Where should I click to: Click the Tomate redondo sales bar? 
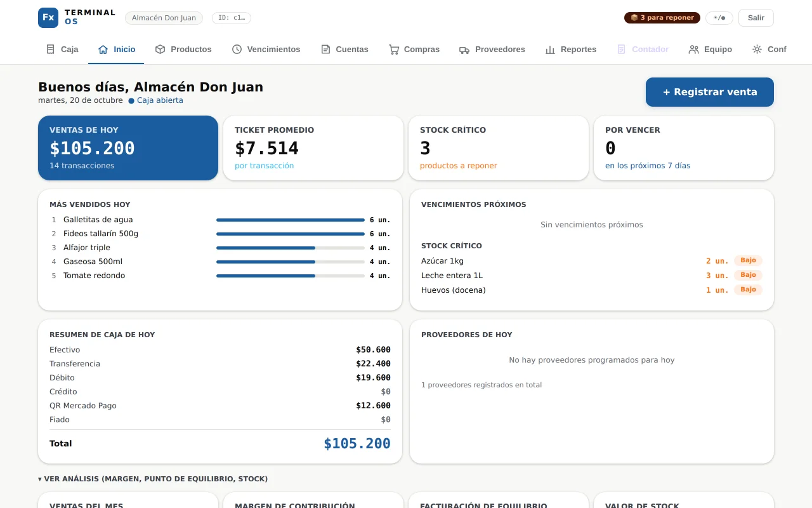[x=291, y=276]
